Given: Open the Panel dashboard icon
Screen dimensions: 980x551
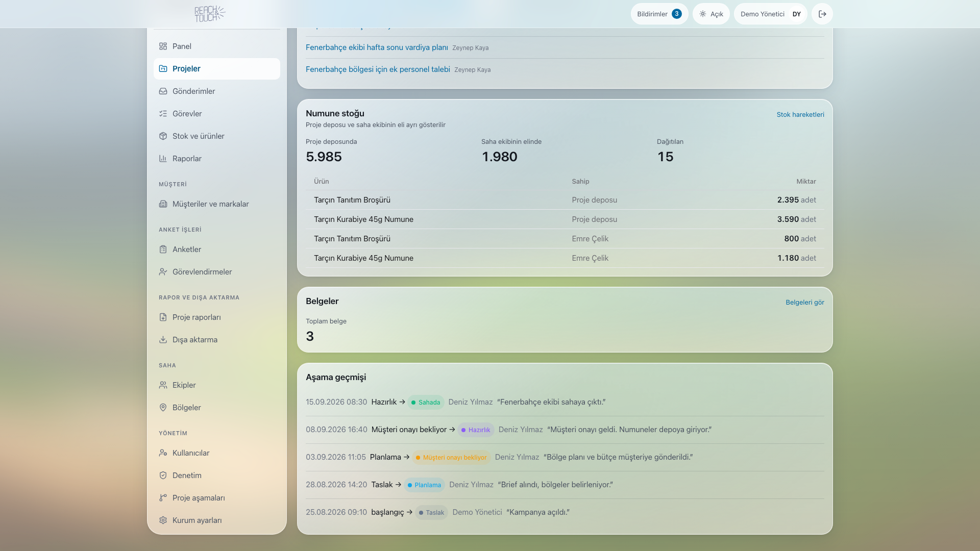Looking at the screenshot, I should coord(163,46).
